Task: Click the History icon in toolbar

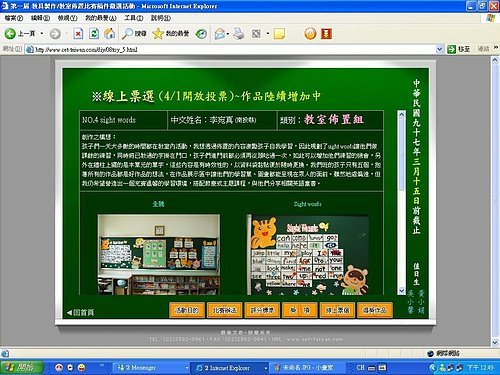Action: tap(201, 34)
